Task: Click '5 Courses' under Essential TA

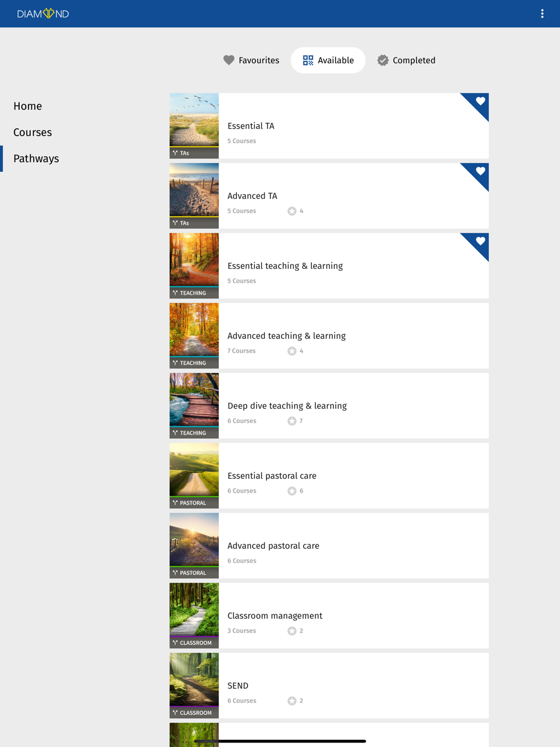Action: tap(242, 141)
